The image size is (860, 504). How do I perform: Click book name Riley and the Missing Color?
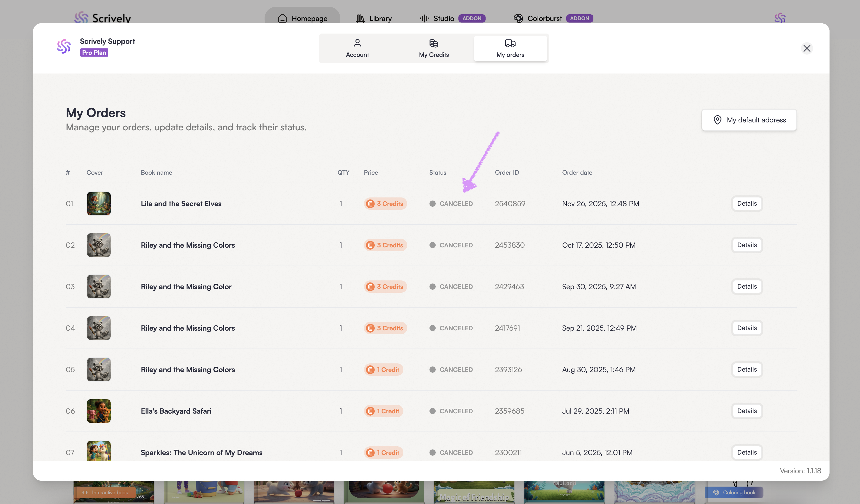[x=186, y=287]
